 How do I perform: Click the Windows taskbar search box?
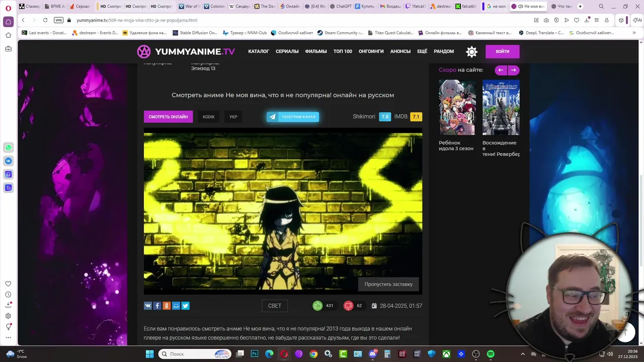[x=195, y=354]
